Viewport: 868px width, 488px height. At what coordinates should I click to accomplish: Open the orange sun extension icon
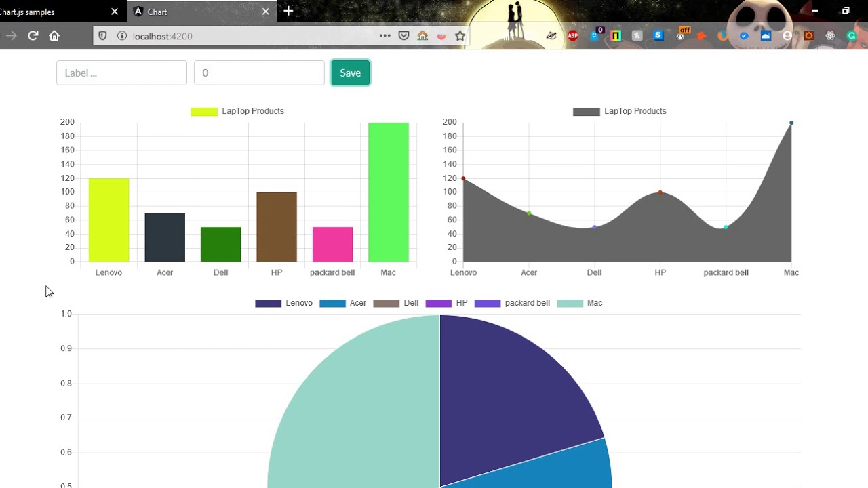[808, 36]
